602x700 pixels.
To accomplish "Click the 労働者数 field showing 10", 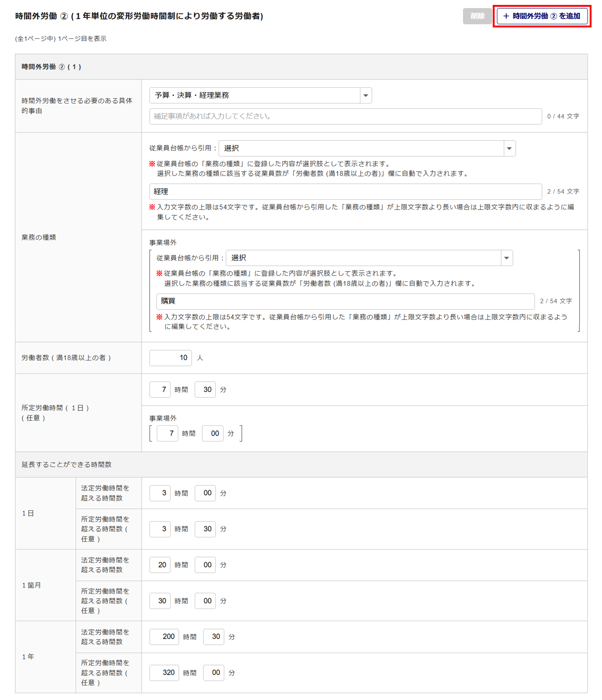I will [171, 358].
